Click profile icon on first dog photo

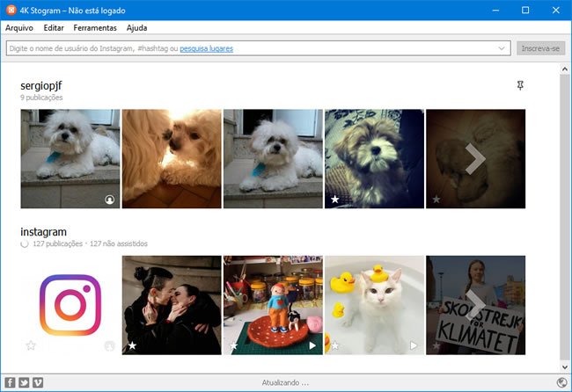click(109, 200)
